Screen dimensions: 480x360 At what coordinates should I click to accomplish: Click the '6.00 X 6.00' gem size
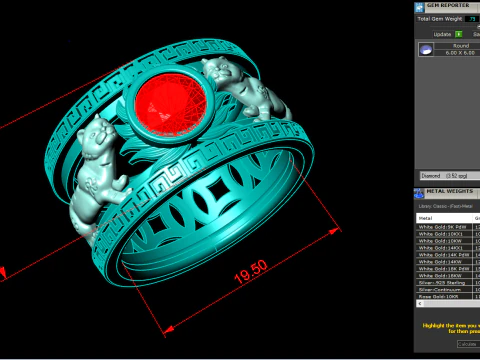click(460, 53)
